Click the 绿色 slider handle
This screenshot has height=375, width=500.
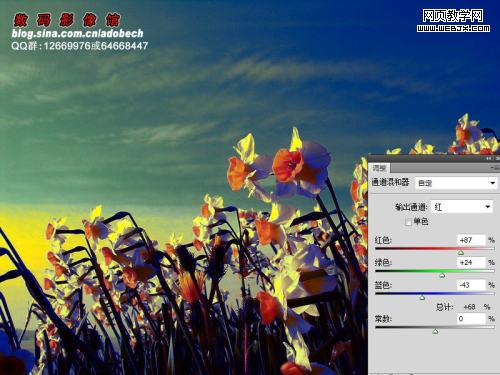[x=442, y=275]
